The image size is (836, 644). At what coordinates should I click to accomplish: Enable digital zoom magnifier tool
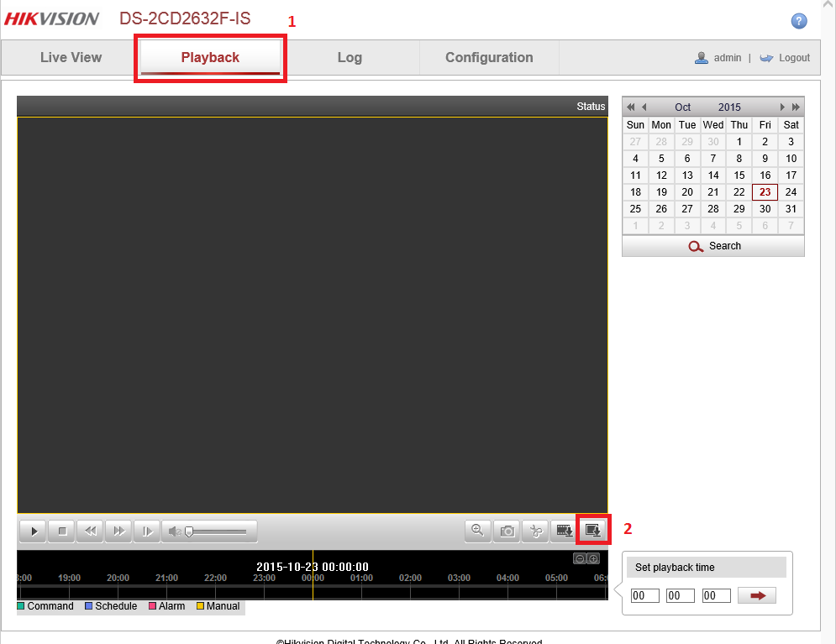[478, 530]
